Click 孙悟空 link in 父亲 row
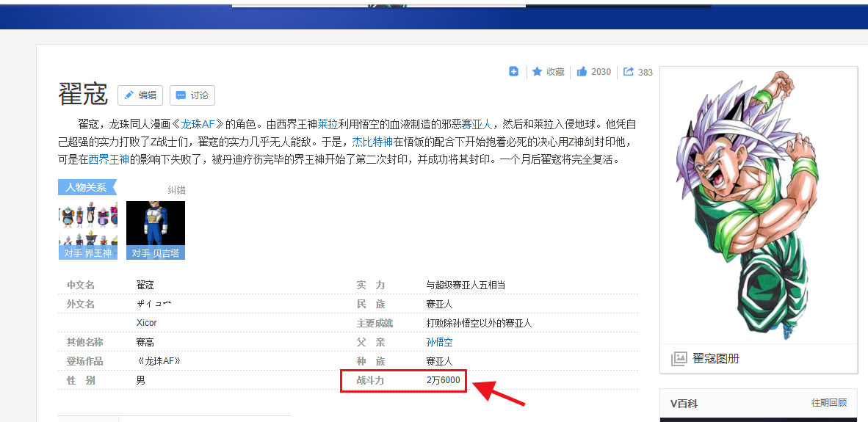The width and height of the screenshot is (868, 422). point(440,342)
